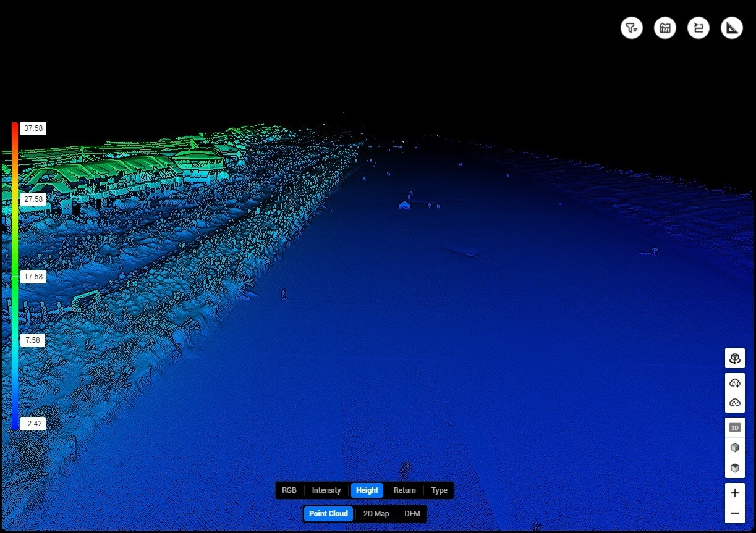
Task: Switch coloring to Type classification
Action: tap(439, 490)
